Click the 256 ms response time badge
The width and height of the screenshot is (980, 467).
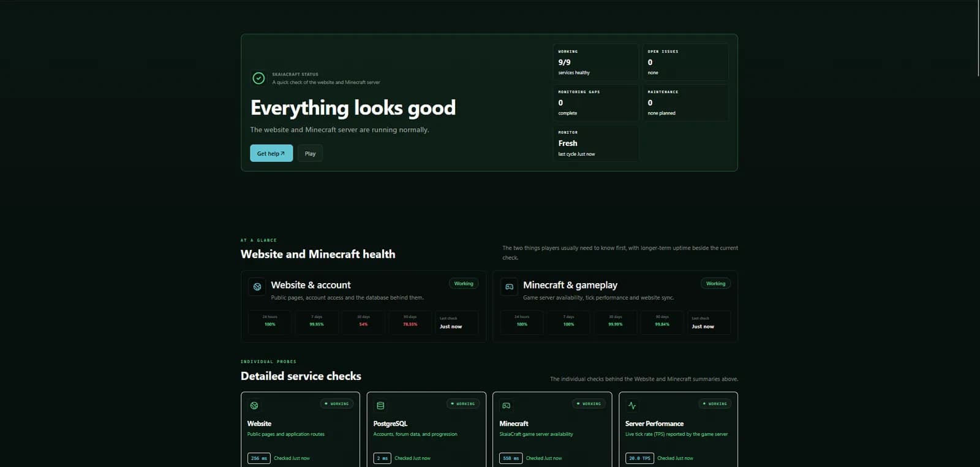[x=259, y=458]
